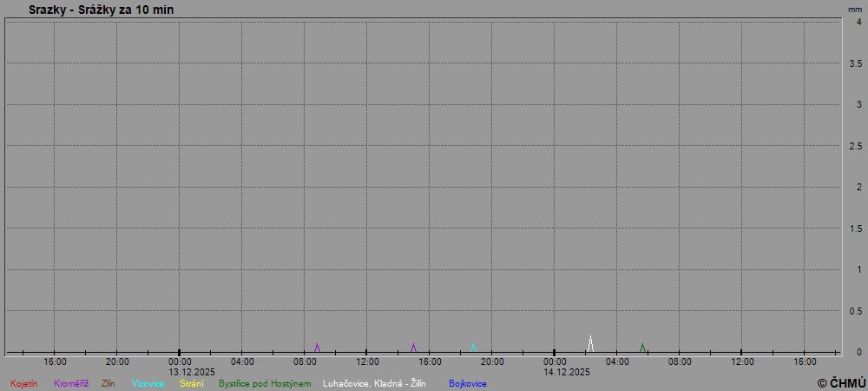868x391 pixels.
Task: Click the cyan Vizovice peak on the chart
Action: point(473,347)
